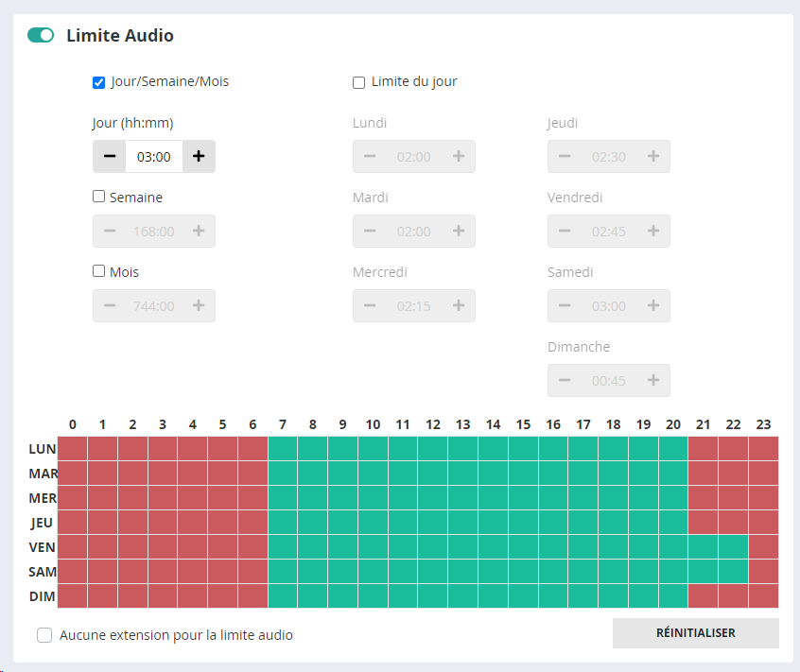Viewport: 800px width, 672px height.
Task: Click the minus icon for Jour limit
Action: pyautogui.click(x=110, y=157)
